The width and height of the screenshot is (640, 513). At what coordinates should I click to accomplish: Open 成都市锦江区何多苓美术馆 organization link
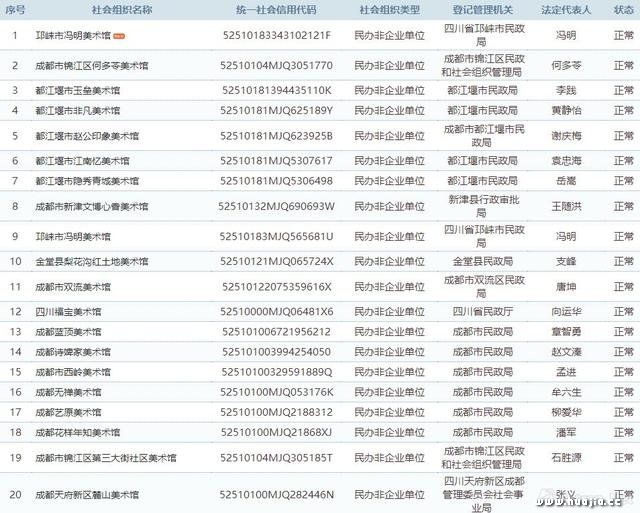point(85,65)
